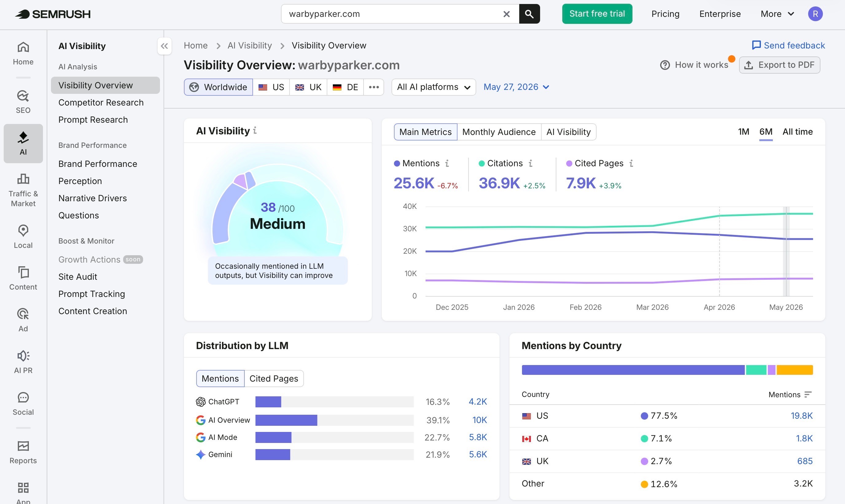Viewport: 845px width, 504px height.
Task: Select the AI sidebar icon
Action: click(23, 143)
